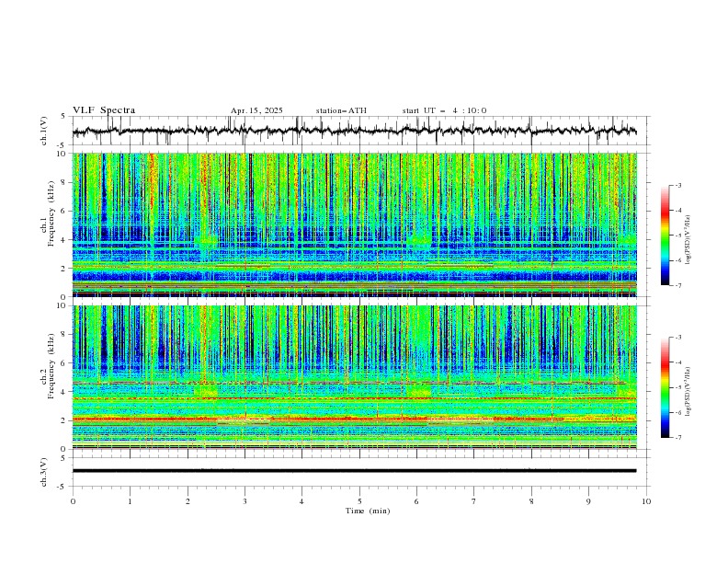Click the "Time (min)" axis title
The width and height of the screenshot is (728, 563).
pos(368,511)
